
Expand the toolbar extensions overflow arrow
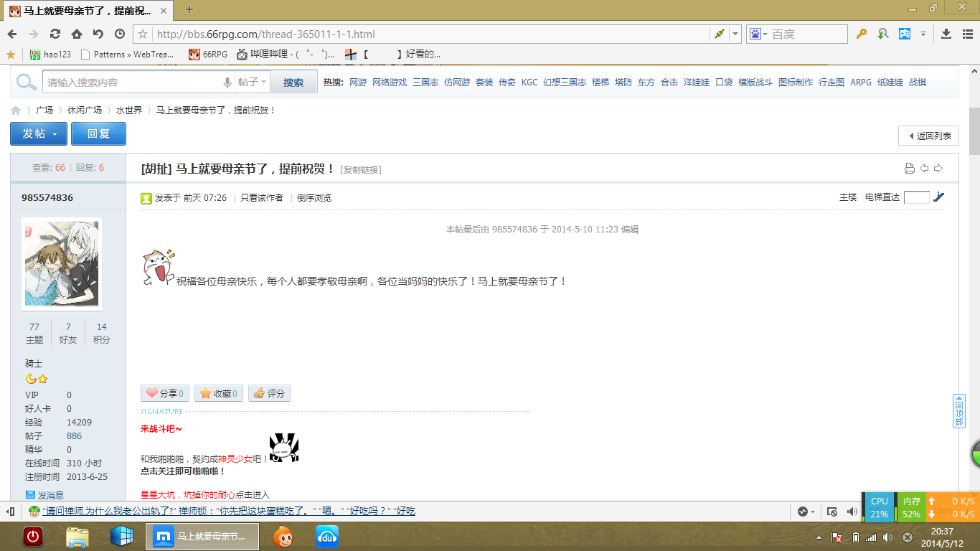point(923,34)
